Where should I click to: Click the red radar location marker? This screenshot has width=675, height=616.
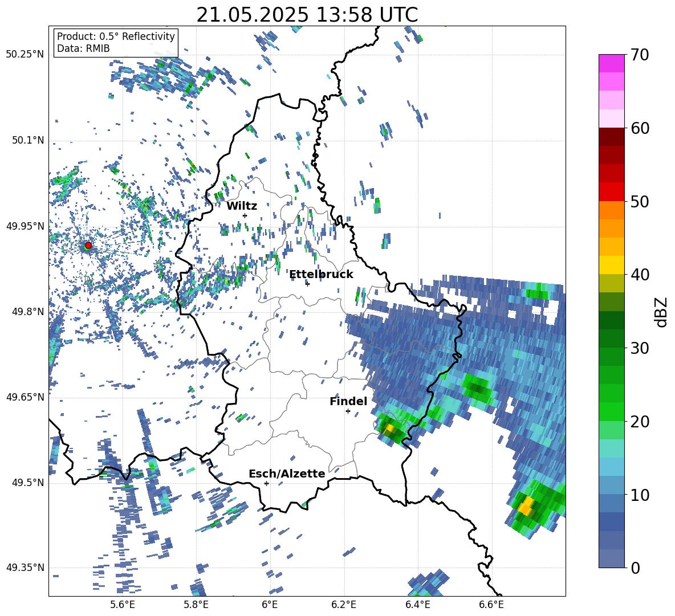88,245
